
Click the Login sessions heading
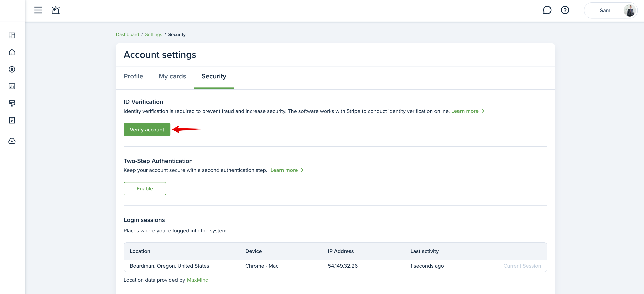point(144,220)
